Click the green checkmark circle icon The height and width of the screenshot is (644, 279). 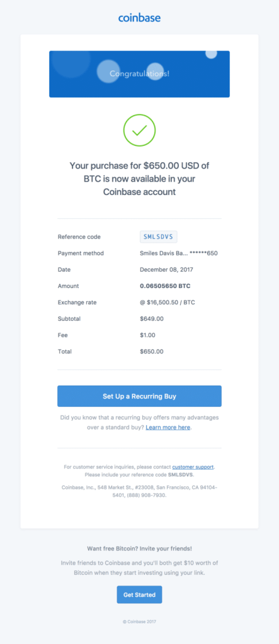tap(140, 130)
